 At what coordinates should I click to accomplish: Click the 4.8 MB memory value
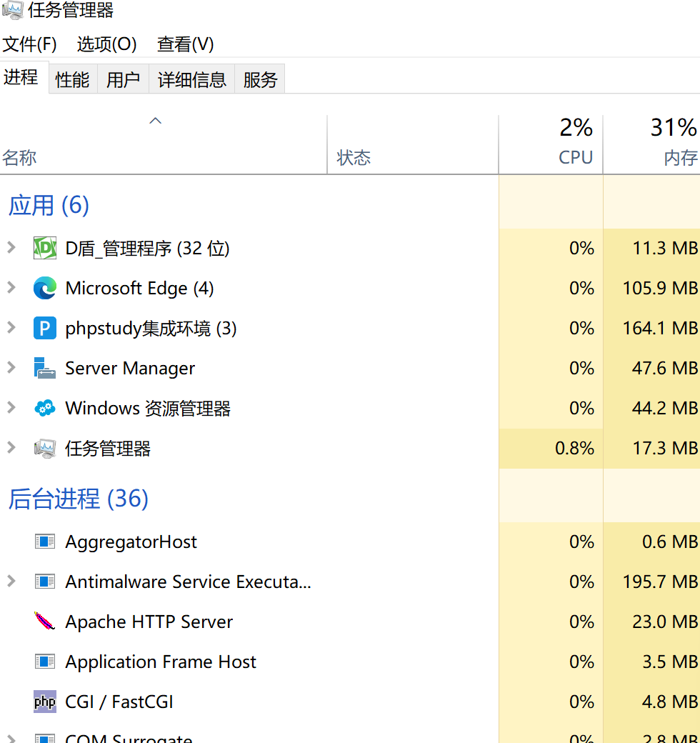click(670, 702)
